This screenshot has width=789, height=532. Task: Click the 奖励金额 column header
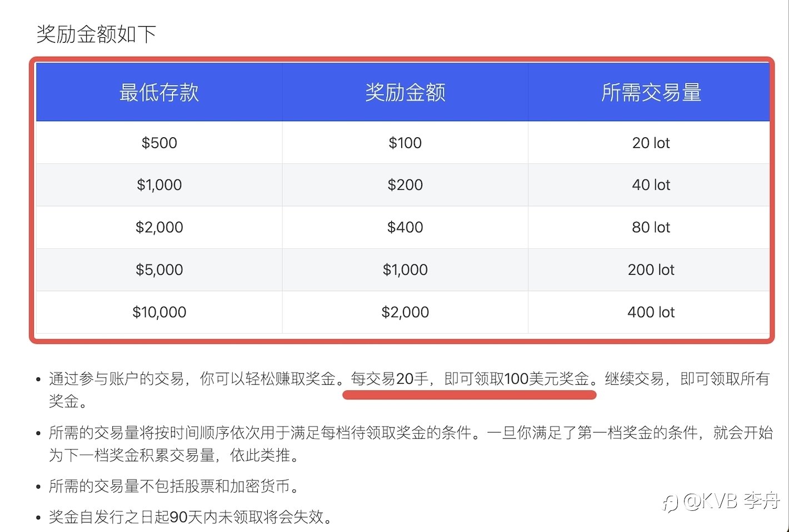pyautogui.click(x=405, y=92)
